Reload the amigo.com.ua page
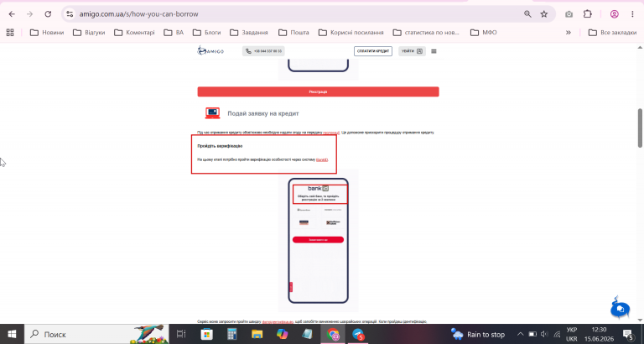Viewport: 644px width, 344px height. click(x=48, y=14)
